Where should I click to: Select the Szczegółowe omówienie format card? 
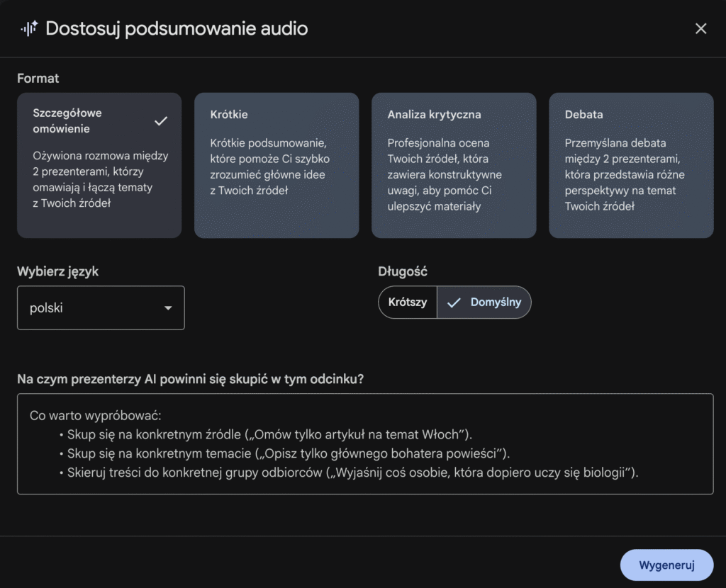tap(99, 165)
